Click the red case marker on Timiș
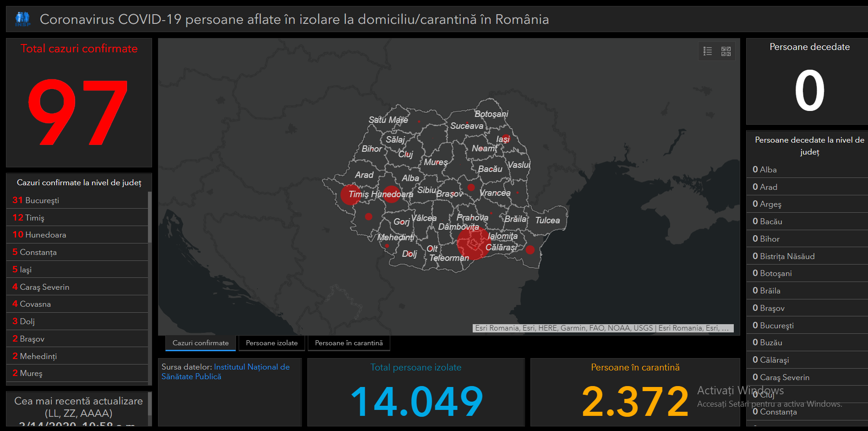Image resolution: width=868 pixels, height=431 pixels. pyautogui.click(x=351, y=195)
